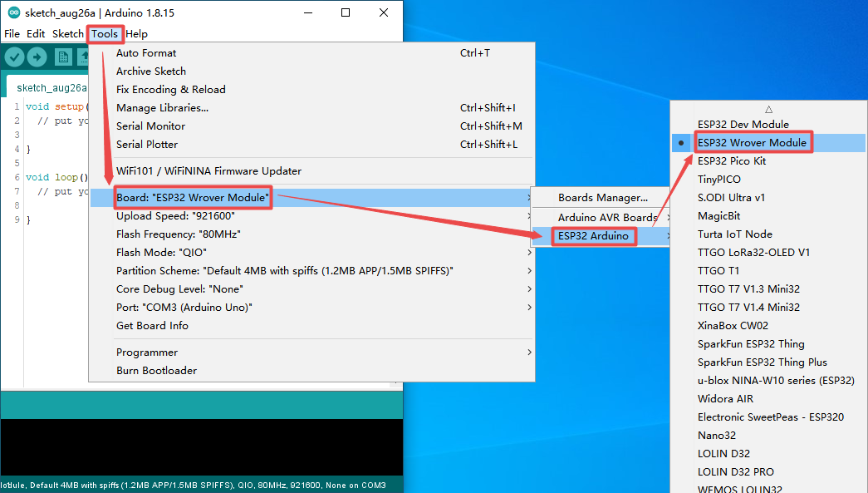868x493 pixels.
Task: Expand the Board: "ESP32 Wrover Module" submenu
Action: [311, 198]
